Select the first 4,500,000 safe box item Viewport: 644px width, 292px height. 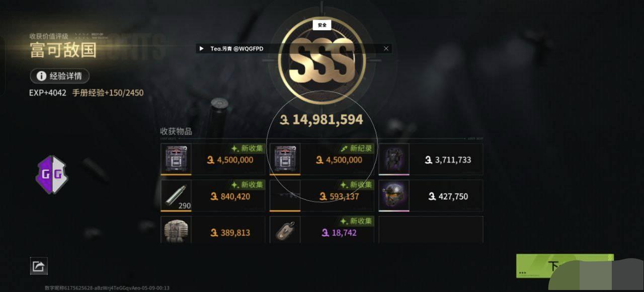pyautogui.click(x=213, y=159)
